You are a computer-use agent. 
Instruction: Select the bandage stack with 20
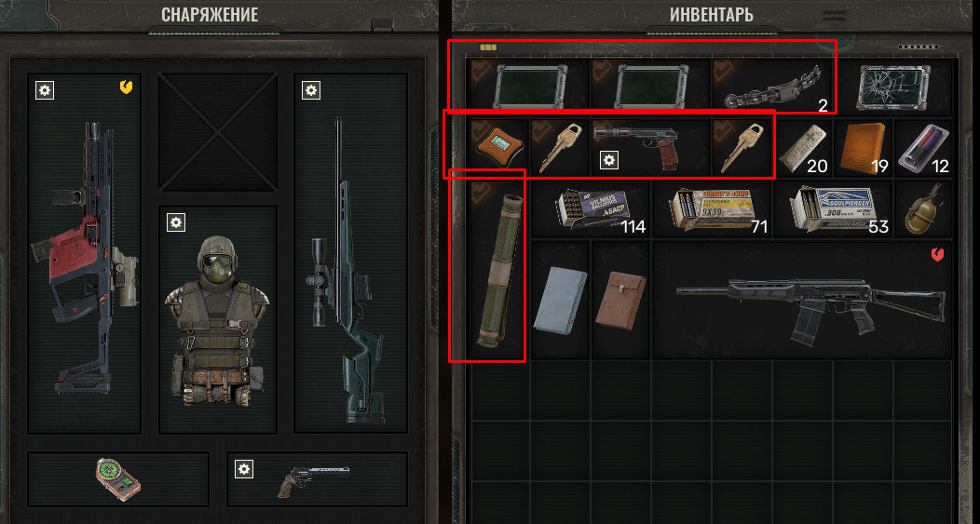(x=803, y=148)
